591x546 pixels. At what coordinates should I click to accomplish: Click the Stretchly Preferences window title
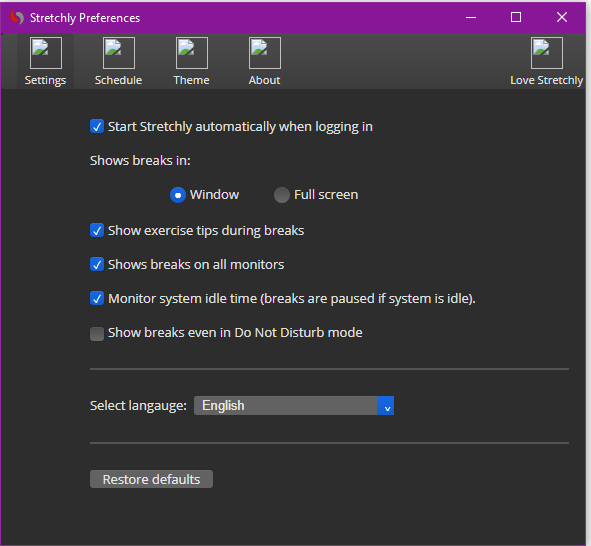85,18
